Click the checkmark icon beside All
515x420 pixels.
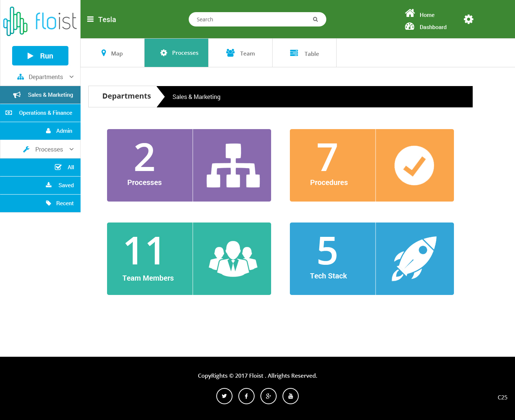[x=58, y=167]
